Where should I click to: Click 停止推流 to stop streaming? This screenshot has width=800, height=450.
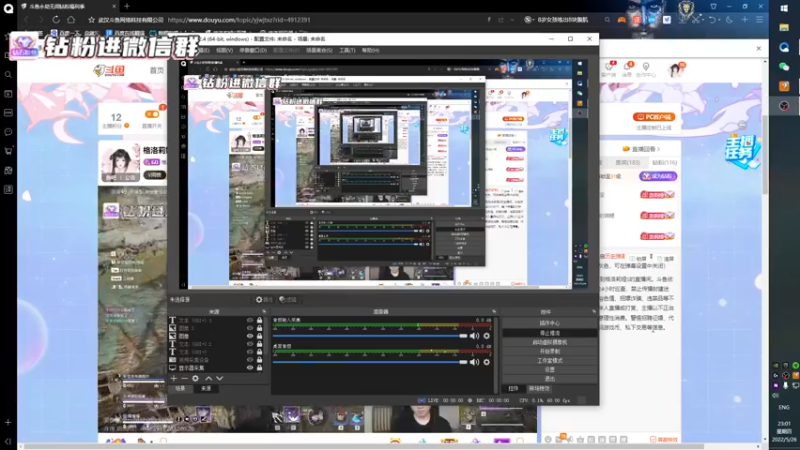coord(549,333)
